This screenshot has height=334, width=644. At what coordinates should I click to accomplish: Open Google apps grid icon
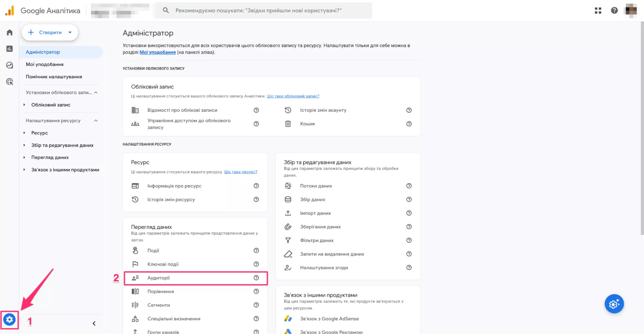pos(598,11)
